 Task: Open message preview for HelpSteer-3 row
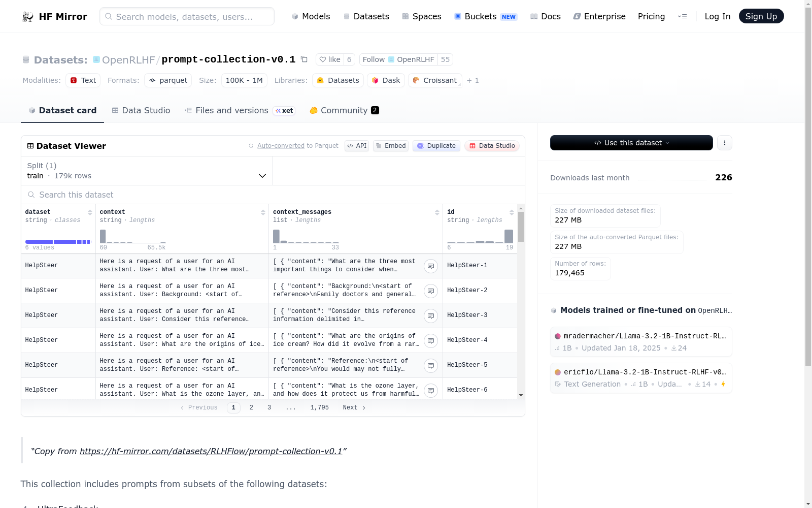pyautogui.click(x=431, y=315)
